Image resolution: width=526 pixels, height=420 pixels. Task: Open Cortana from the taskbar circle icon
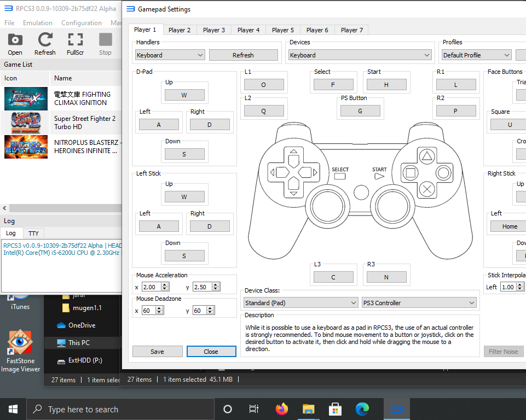click(x=228, y=409)
